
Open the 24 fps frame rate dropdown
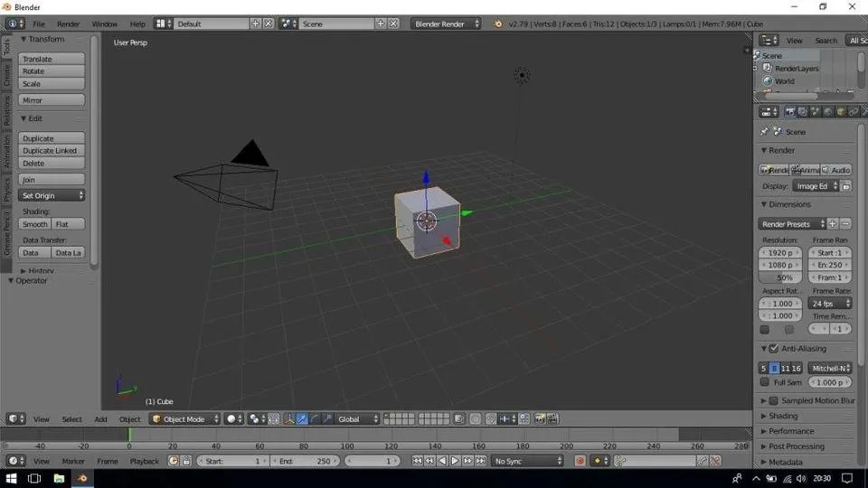point(830,304)
